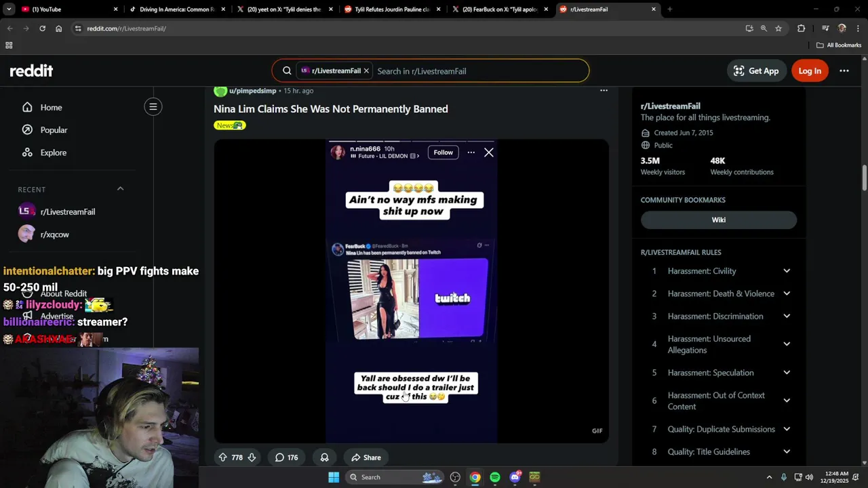
Task: Switch to the YouTube tab
Action: [x=68, y=9]
